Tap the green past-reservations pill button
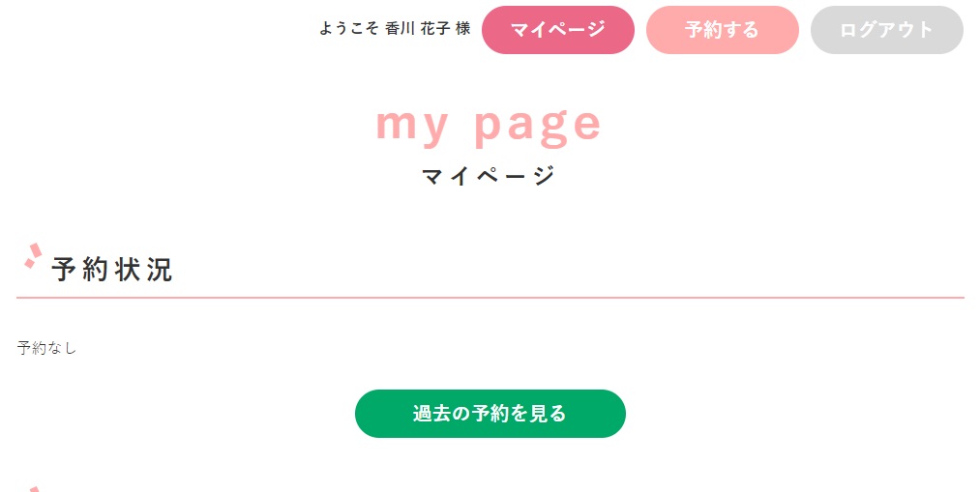Viewport: 980px width, 492px height. point(490,414)
